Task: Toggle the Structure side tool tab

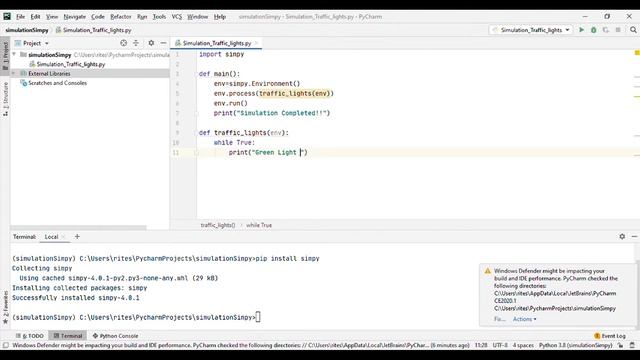Action: (x=5, y=99)
